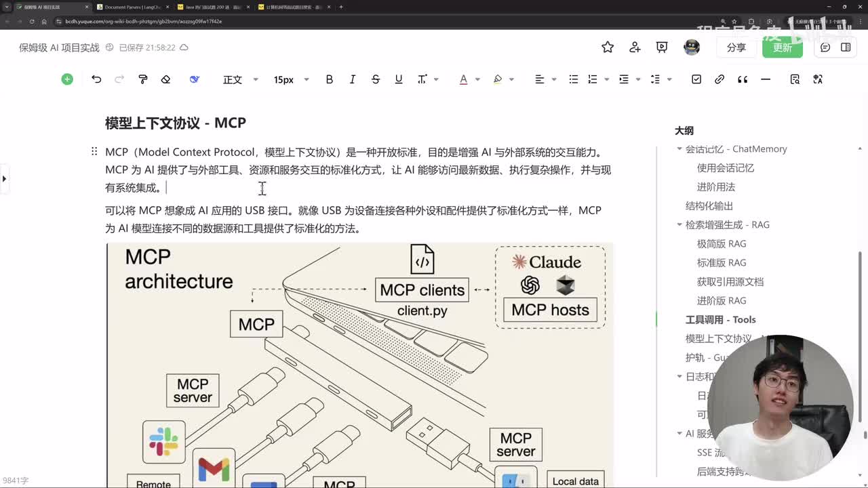Click the document info icon beside title
The width and height of the screenshot is (868, 488).
point(109,47)
